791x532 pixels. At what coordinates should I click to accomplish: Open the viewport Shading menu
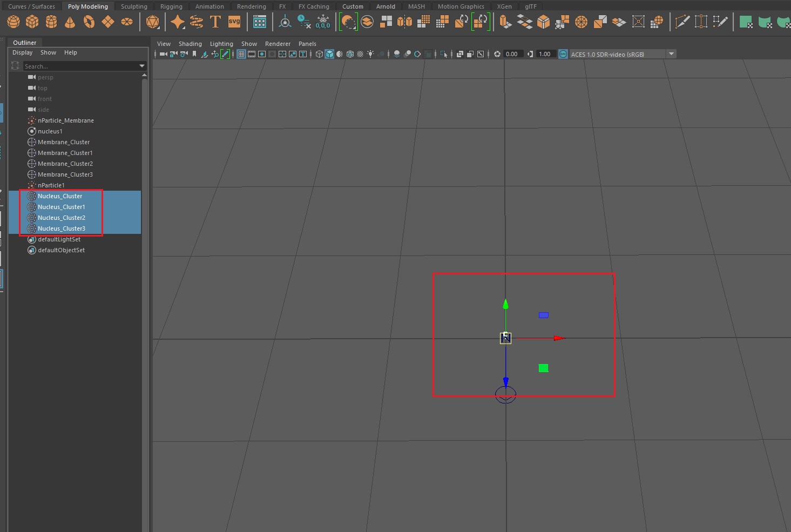[x=190, y=44]
